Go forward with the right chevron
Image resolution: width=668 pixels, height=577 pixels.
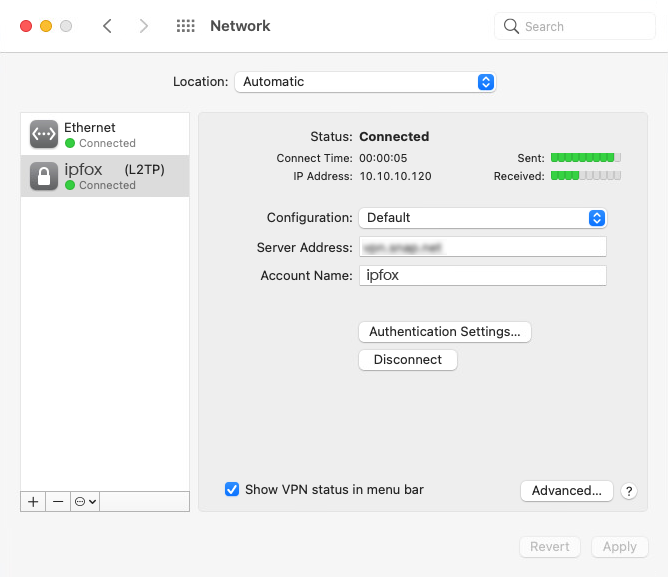pyautogui.click(x=144, y=26)
